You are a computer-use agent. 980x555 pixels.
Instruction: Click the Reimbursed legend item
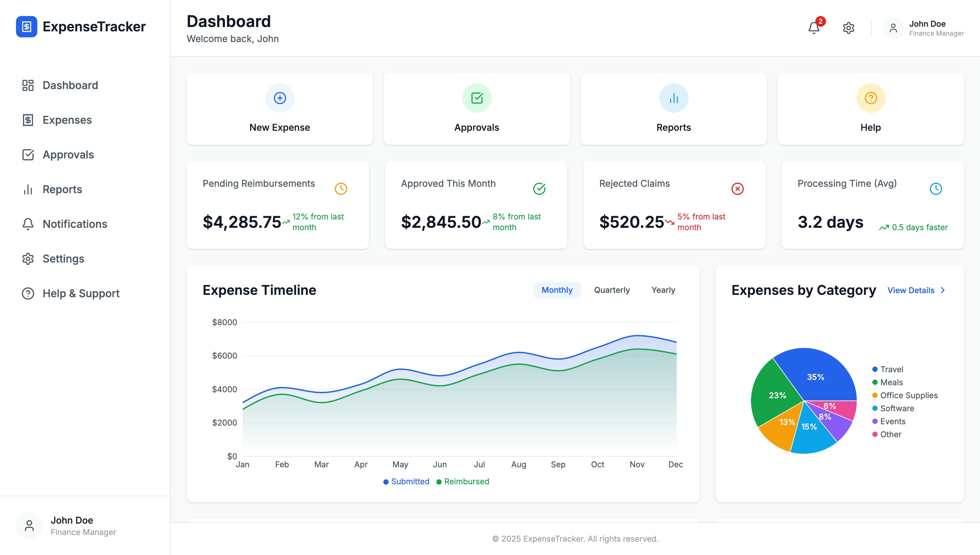(463, 481)
